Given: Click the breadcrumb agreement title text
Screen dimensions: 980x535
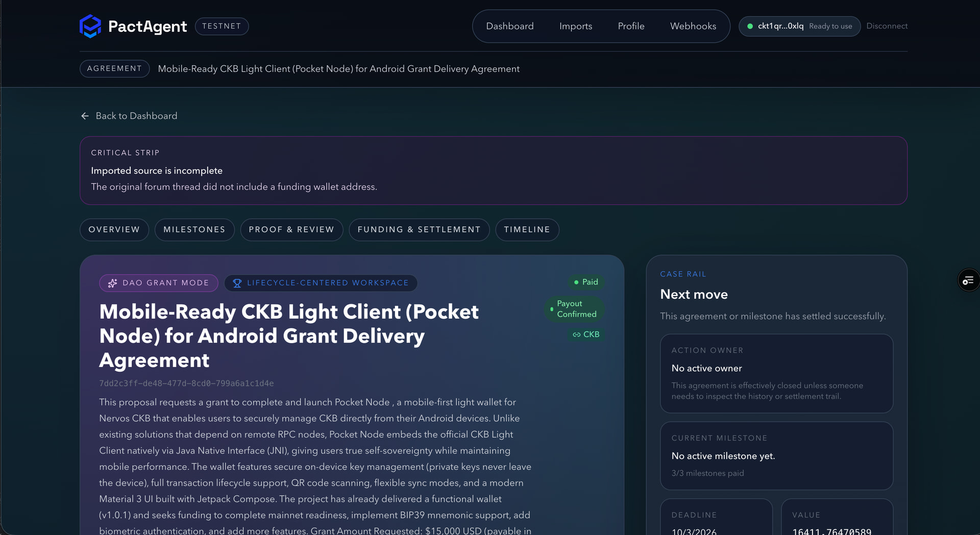Looking at the screenshot, I should tap(339, 69).
